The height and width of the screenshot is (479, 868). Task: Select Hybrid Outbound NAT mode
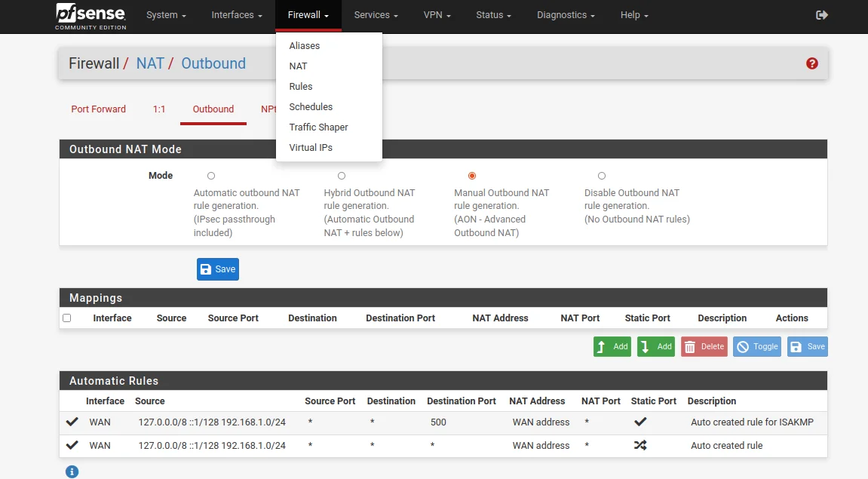point(342,176)
